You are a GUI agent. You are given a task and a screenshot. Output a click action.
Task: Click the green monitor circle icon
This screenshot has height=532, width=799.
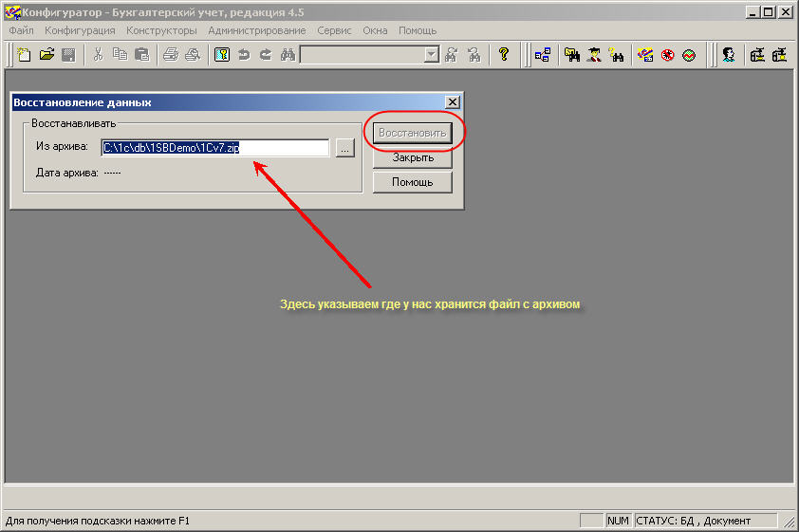click(689, 54)
